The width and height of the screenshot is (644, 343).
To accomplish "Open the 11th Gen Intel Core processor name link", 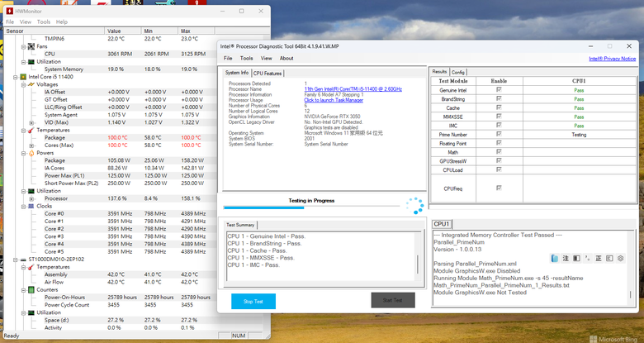I will 353,88.
